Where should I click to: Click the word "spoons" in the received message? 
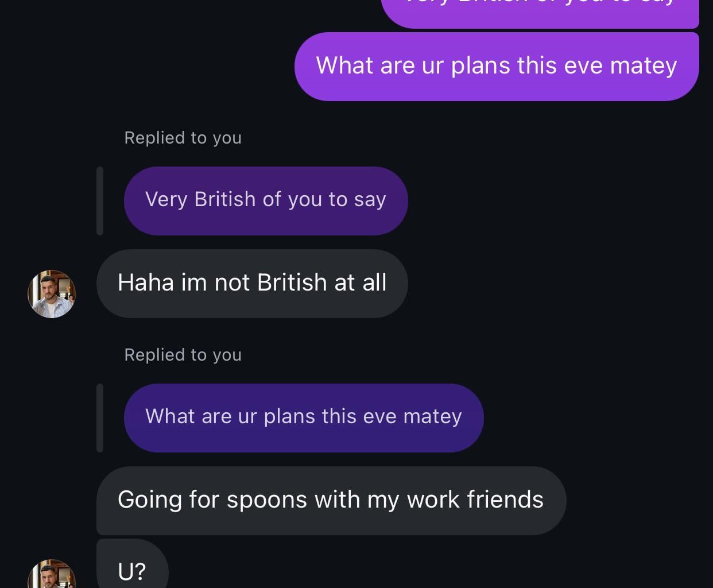point(267,500)
